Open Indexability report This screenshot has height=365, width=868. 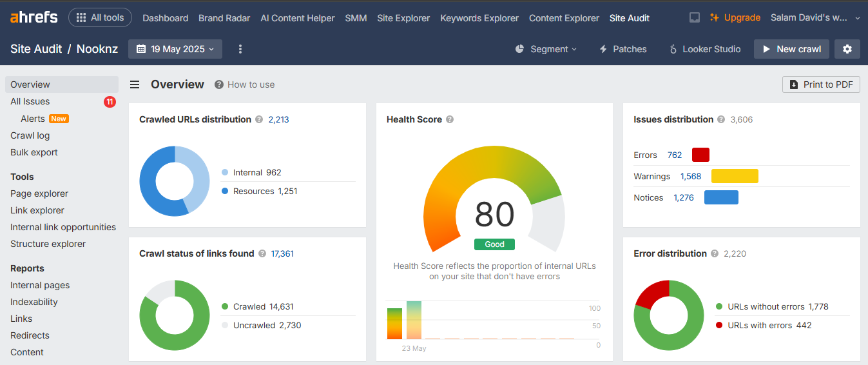click(34, 302)
